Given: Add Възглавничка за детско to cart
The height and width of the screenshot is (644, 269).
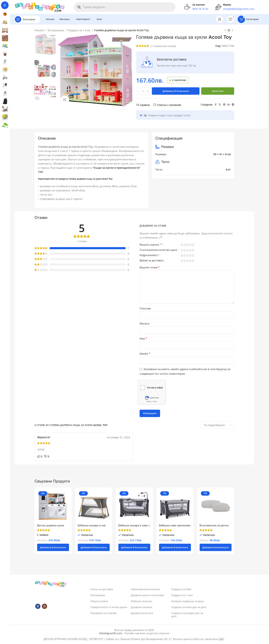Looking at the screenshot, I should point(215,547).
